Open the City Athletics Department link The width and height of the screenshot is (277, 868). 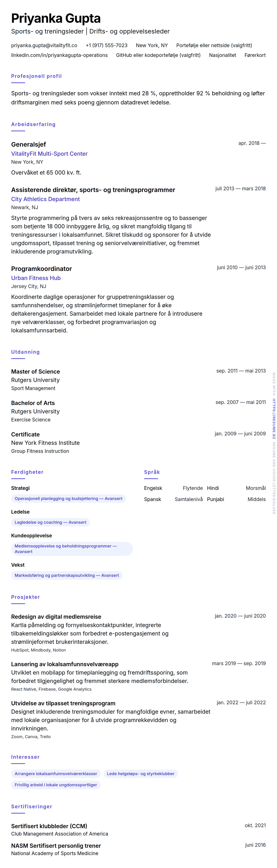pos(45,199)
